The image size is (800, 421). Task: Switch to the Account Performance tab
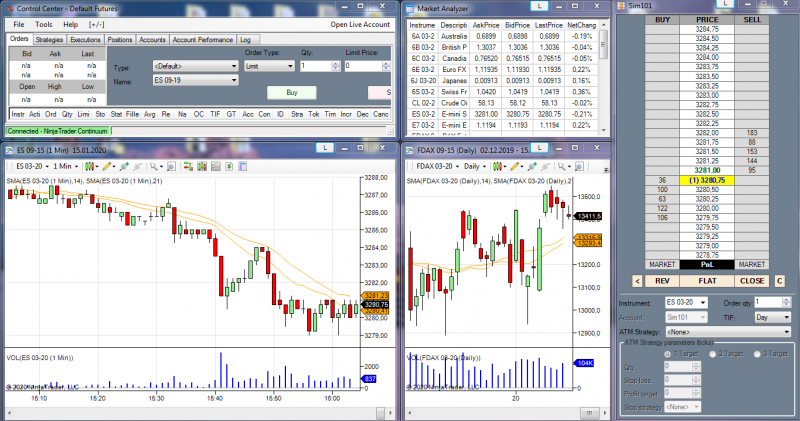203,40
